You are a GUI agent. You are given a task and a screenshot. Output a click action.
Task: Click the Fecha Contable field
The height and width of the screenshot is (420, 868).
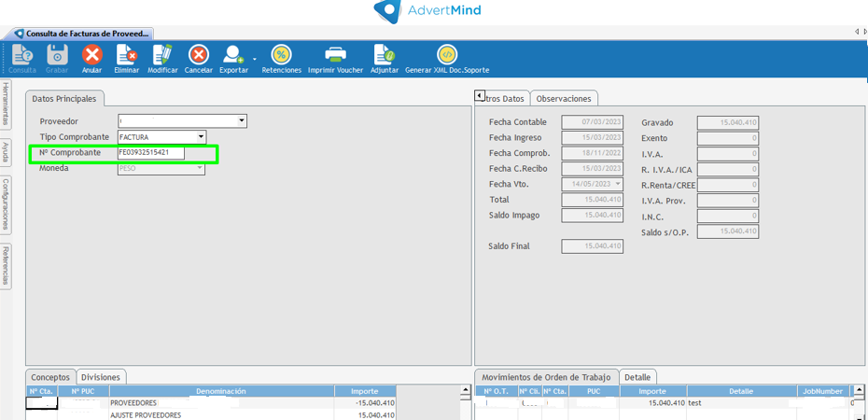(x=593, y=122)
